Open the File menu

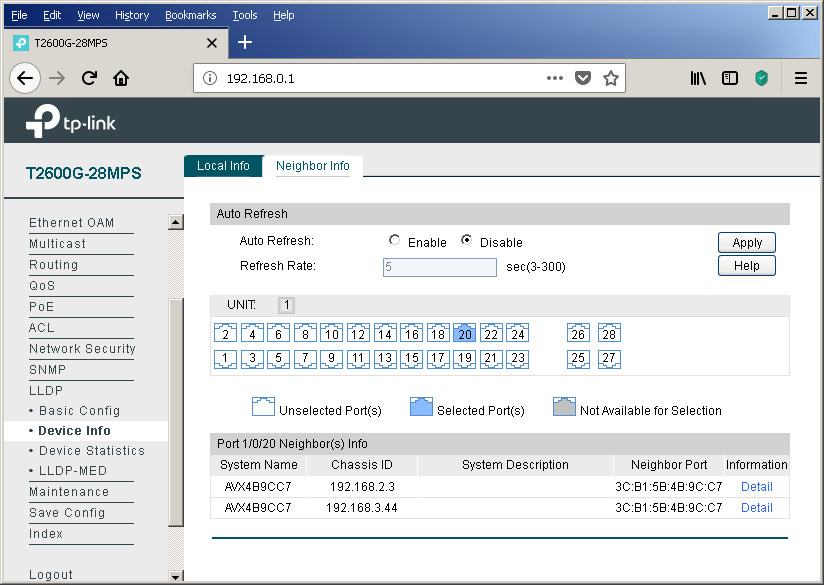19,15
